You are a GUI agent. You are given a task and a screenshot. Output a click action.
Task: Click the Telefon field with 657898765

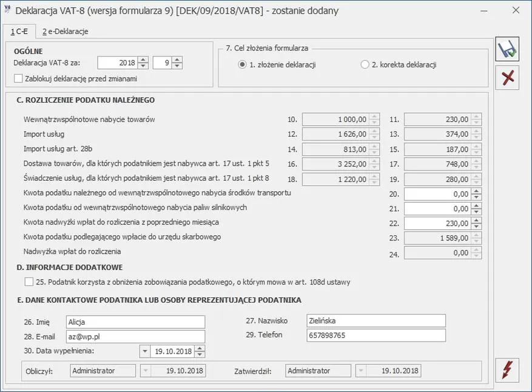[x=376, y=336]
